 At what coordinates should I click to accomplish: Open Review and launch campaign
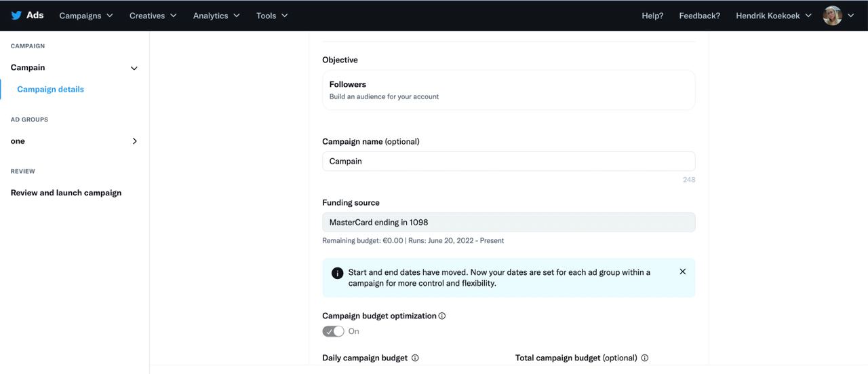tap(66, 193)
